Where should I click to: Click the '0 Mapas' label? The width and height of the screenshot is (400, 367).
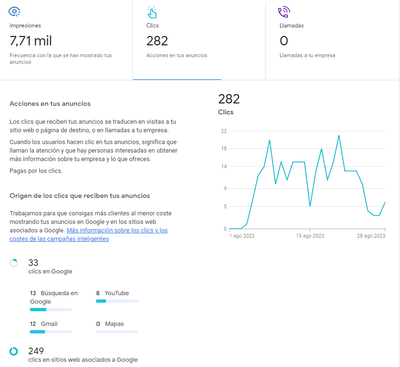click(110, 324)
